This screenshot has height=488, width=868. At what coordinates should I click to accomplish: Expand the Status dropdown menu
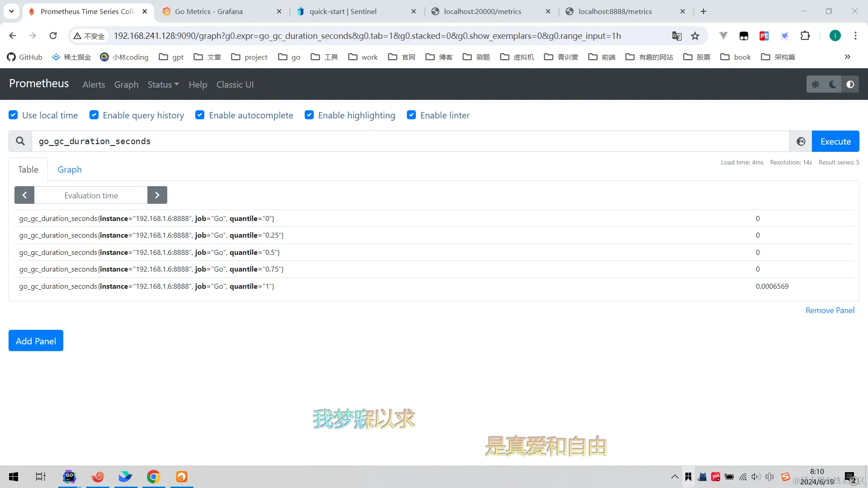click(x=163, y=84)
